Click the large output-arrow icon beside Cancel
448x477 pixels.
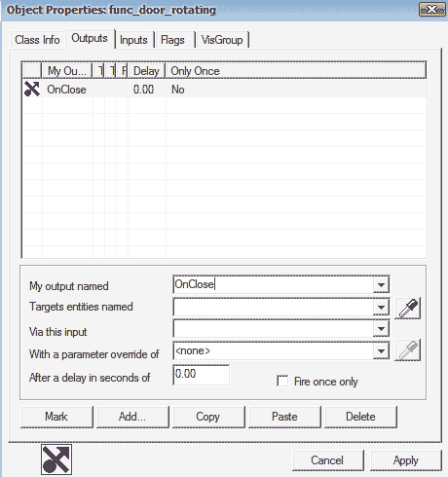click(x=56, y=459)
